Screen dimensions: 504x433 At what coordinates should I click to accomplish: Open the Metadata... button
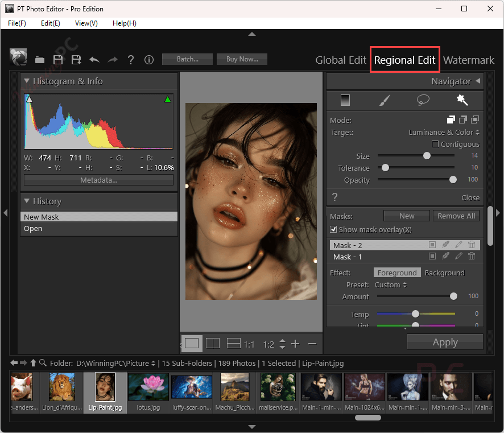click(x=98, y=180)
